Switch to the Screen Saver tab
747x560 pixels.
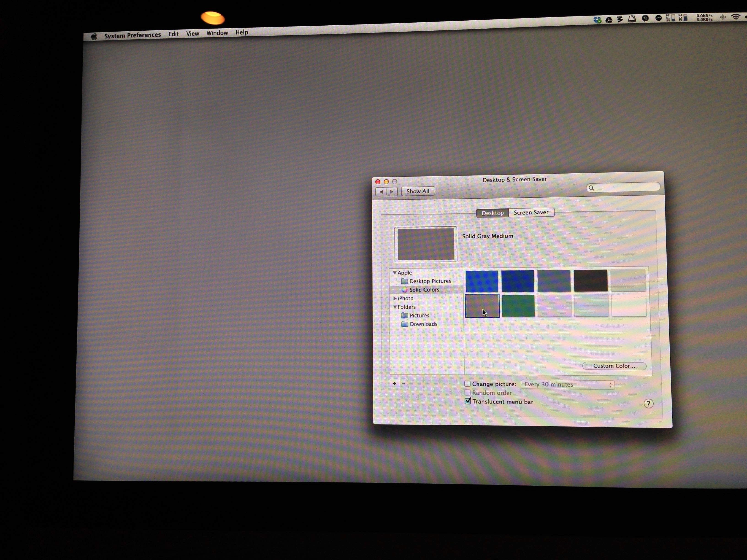pos(531,212)
